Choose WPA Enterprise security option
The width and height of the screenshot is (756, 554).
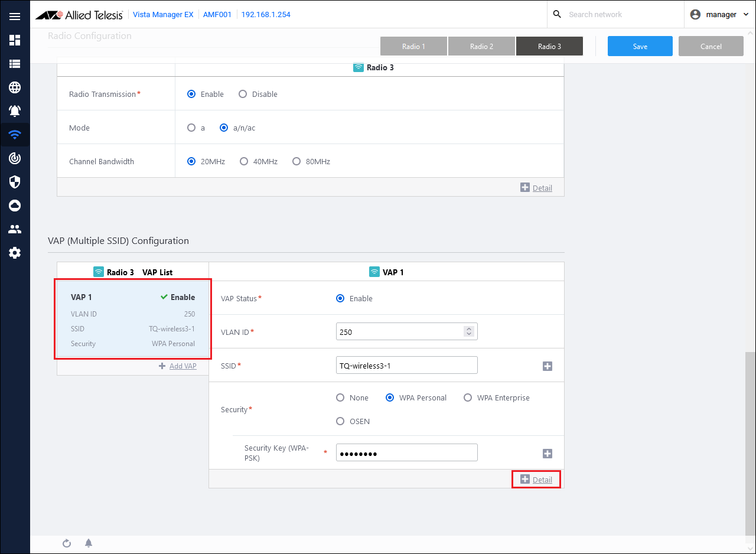tap(468, 397)
